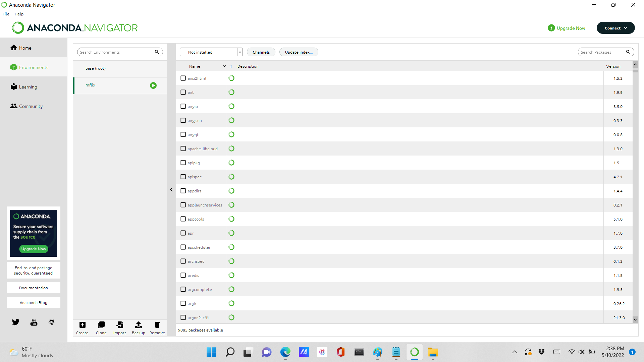Remove the selected environment

point(157,327)
